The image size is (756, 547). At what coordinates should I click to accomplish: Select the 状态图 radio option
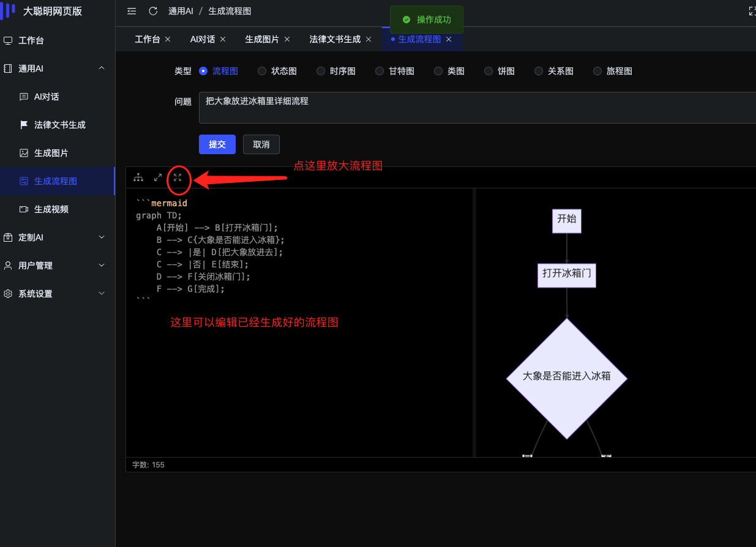coord(262,71)
